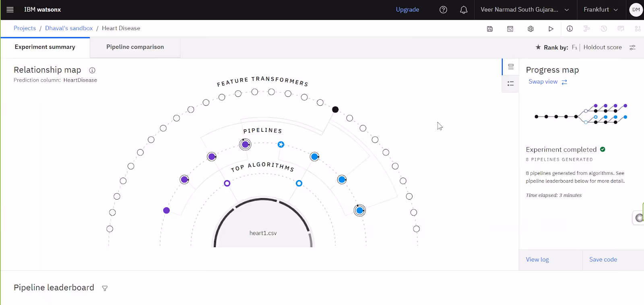Switch to the tree-style panel view
644x305 pixels.
click(x=510, y=84)
